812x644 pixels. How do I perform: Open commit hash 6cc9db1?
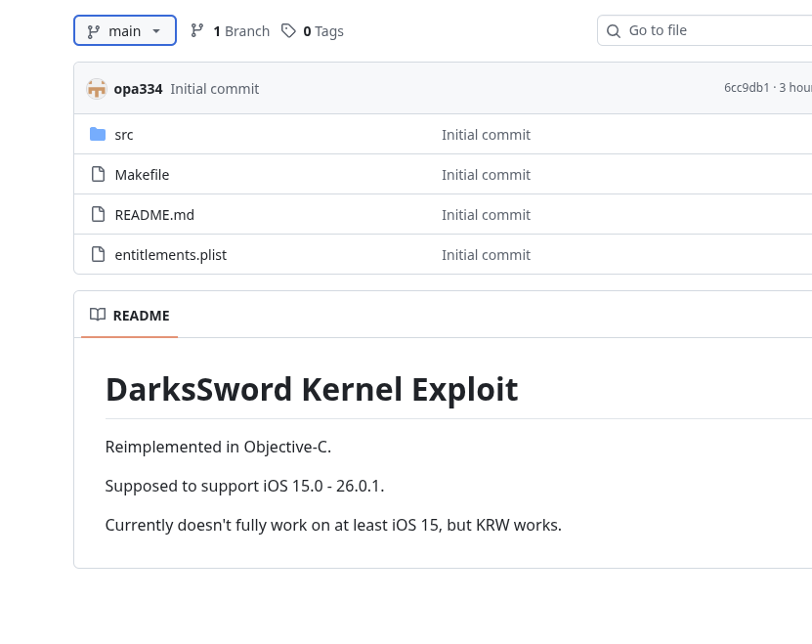point(747,88)
